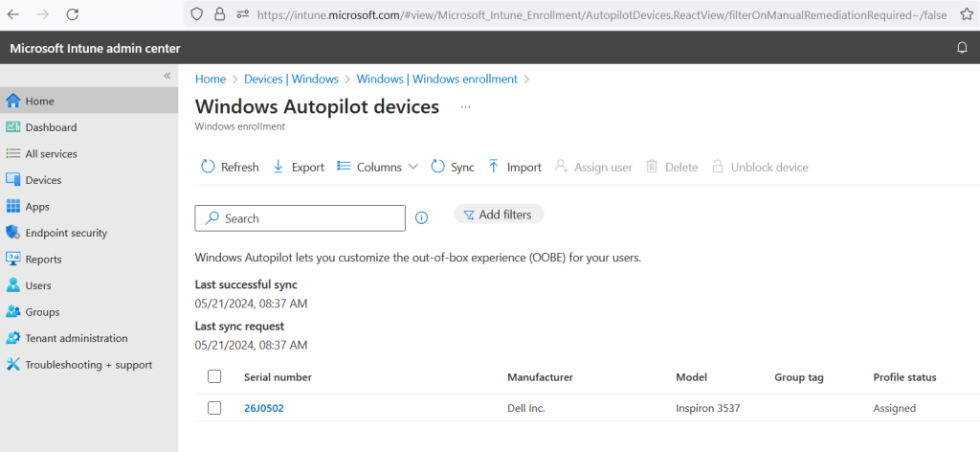Click the Sync devices icon
The width and height of the screenshot is (980, 452).
438,167
